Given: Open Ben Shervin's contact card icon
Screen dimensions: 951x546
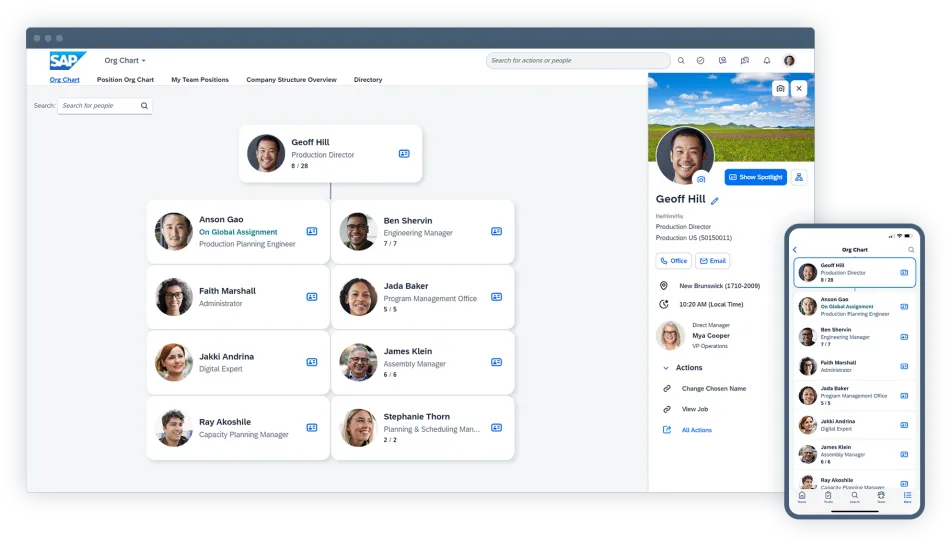Looking at the screenshot, I should pyautogui.click(x=496, y=231).
